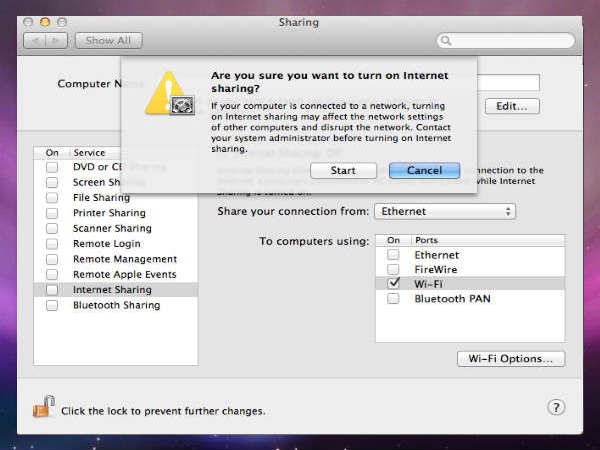Screen dimensions: 600x450
Task: Open the Share your connection from dropdown
Action: 445,212
